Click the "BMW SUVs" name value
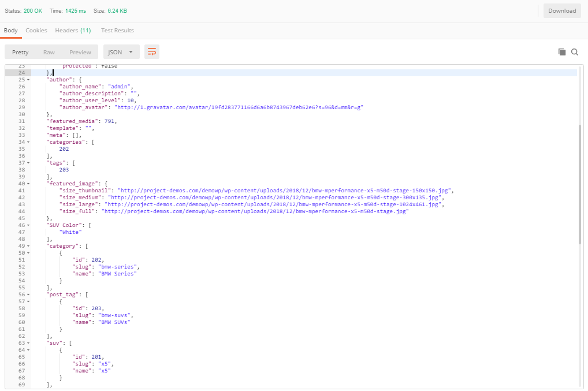 (x=114, y=322)
